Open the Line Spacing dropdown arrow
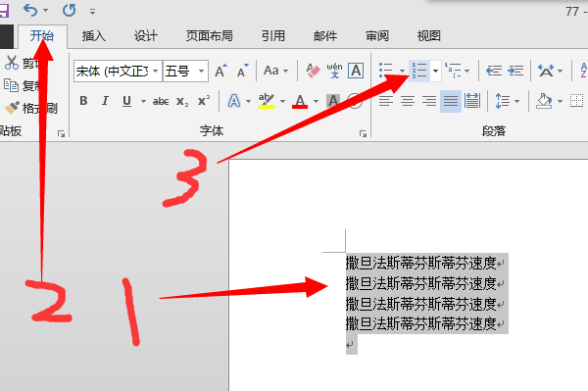Image resolution: width=588 pixels, height=391 pixels. tap(516, 101)
